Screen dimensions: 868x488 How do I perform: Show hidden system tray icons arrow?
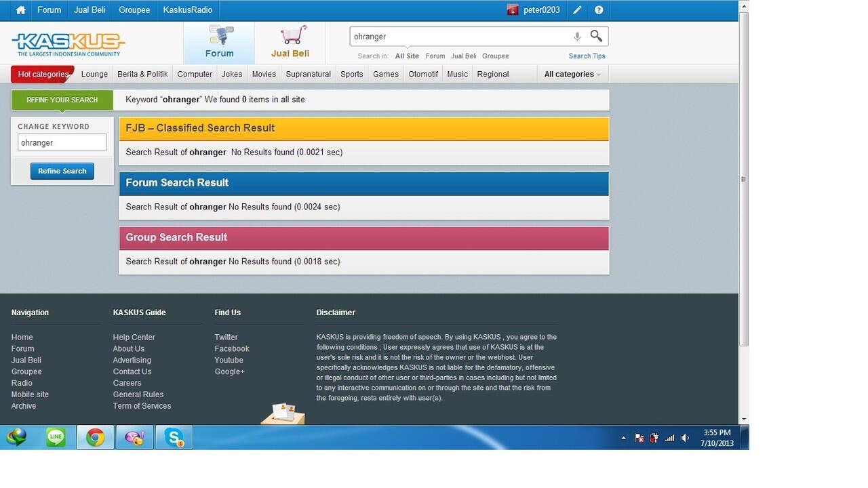tap(623, 439)
